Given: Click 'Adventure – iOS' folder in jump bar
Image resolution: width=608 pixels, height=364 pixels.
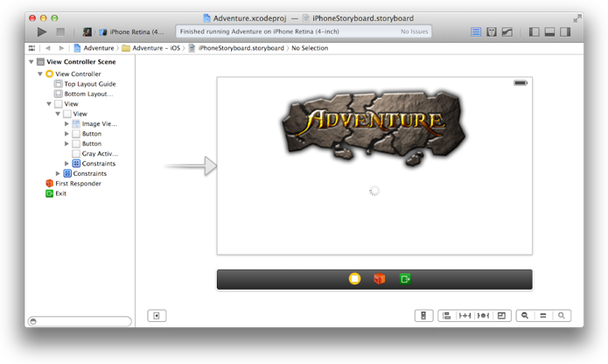Looking at the screenshot, I should tap(151, 48).
